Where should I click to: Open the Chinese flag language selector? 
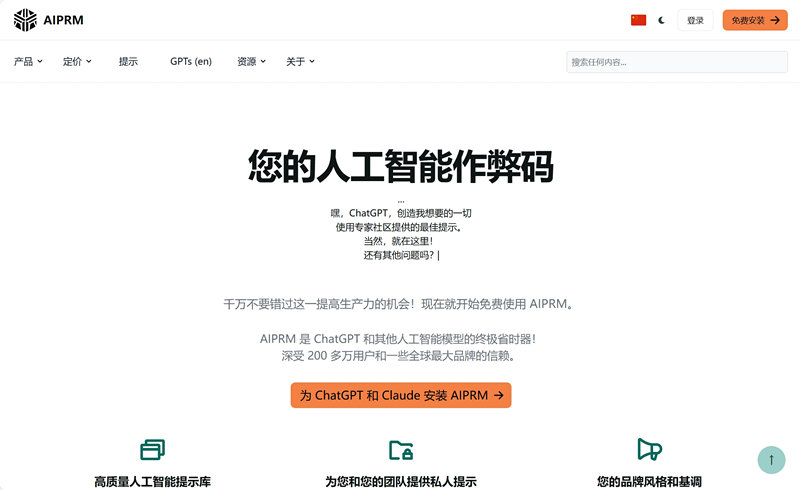pos(638,20)
